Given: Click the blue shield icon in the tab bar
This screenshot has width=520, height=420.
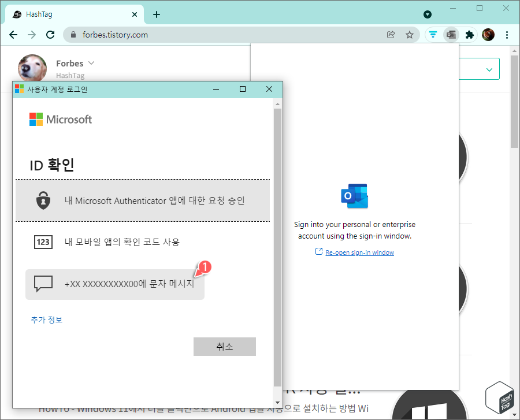Looking at the screenshot, I should pyautogui.click(x=428, y=14).
